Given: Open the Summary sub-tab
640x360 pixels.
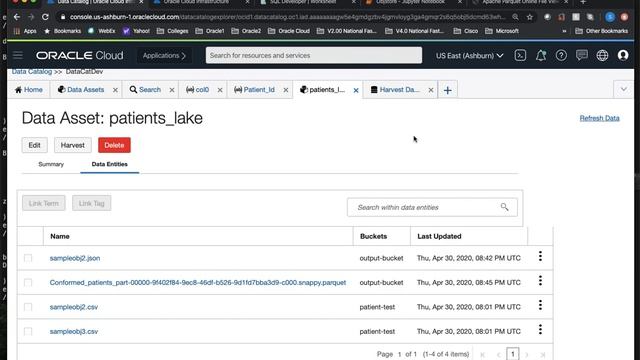Looking at the screenshot, I should [x=51, y=164].
